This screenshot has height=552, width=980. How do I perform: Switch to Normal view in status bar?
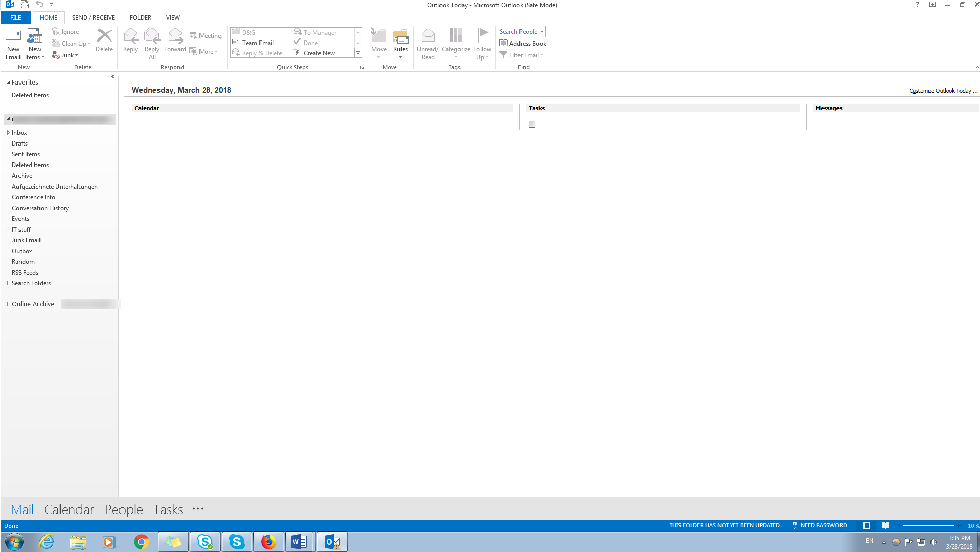[x=866, y=526]
